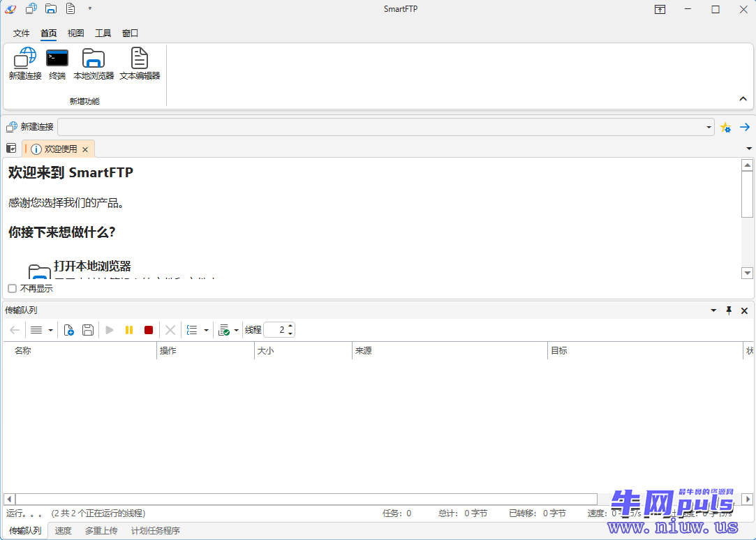Image resolution: width=756 pixels, height=540 pixels.
Task: Open New Connection in the ribbon
Action: 25,63
